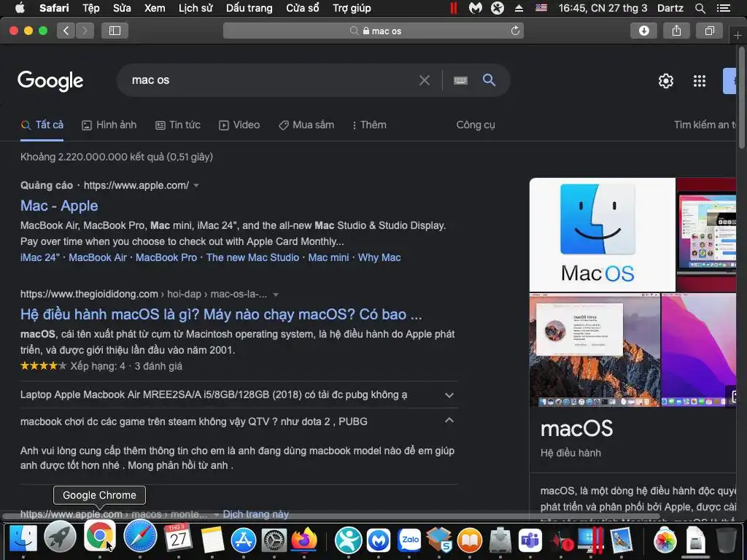Viewport: 747px width, 560px height.
Task: Show Safari downloads button
Action: [643, 31]
